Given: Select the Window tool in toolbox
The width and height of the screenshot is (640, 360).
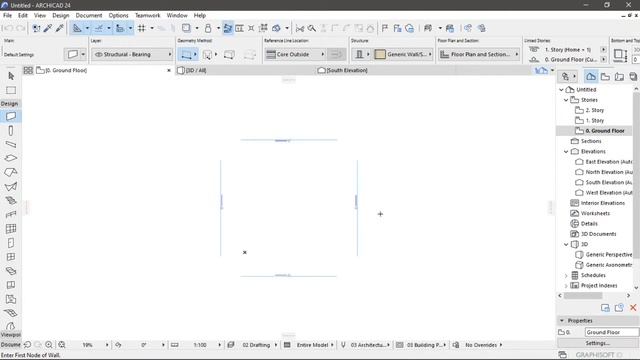Looking at the screenshot, I should (x=11, y=257).
